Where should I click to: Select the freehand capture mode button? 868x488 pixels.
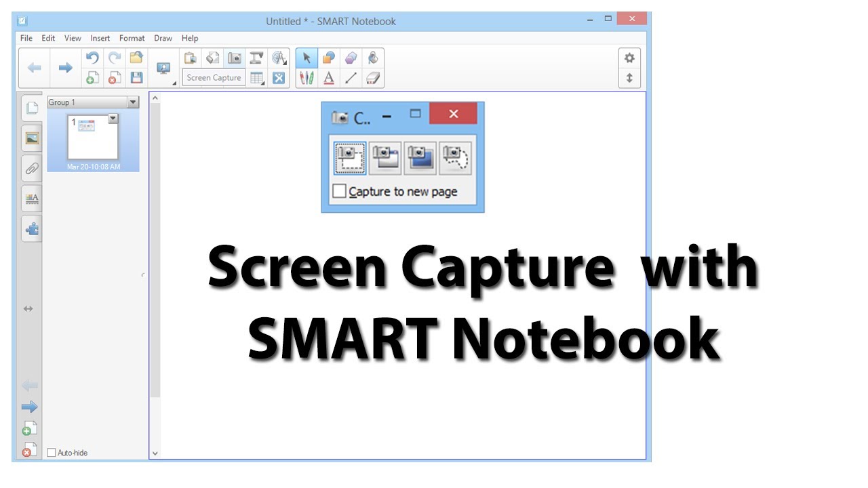coord(455,157)
